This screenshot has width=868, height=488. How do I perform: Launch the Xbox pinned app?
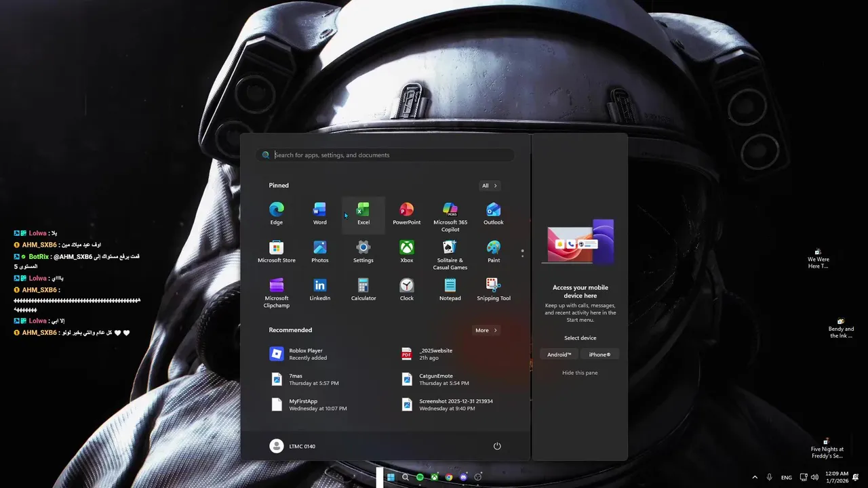pos(407,251)
